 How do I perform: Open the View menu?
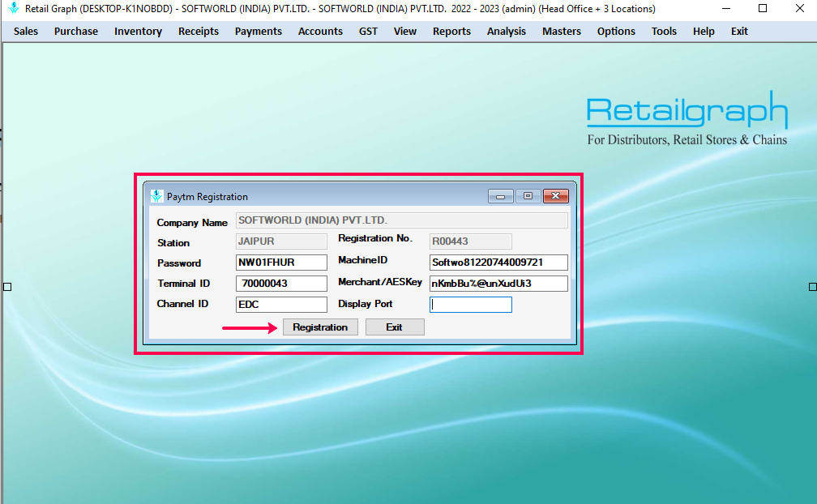click(405, 32)
